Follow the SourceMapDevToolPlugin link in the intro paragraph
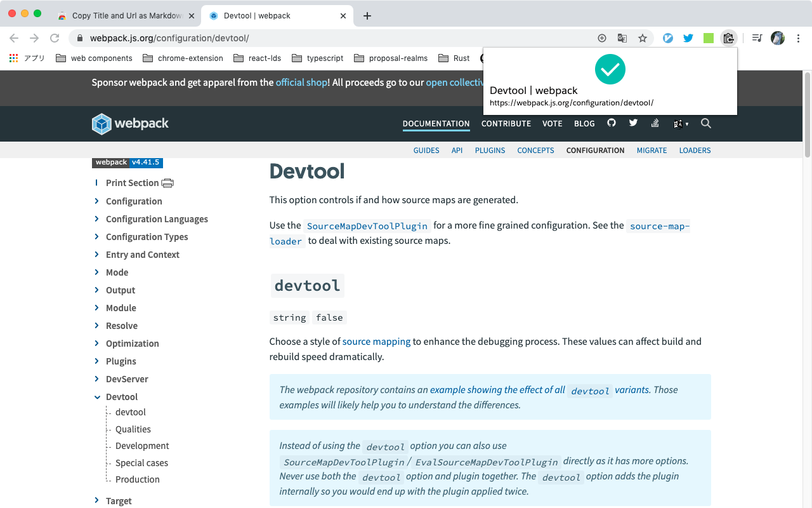Viewport: 812px width, 508px height. 367,226
